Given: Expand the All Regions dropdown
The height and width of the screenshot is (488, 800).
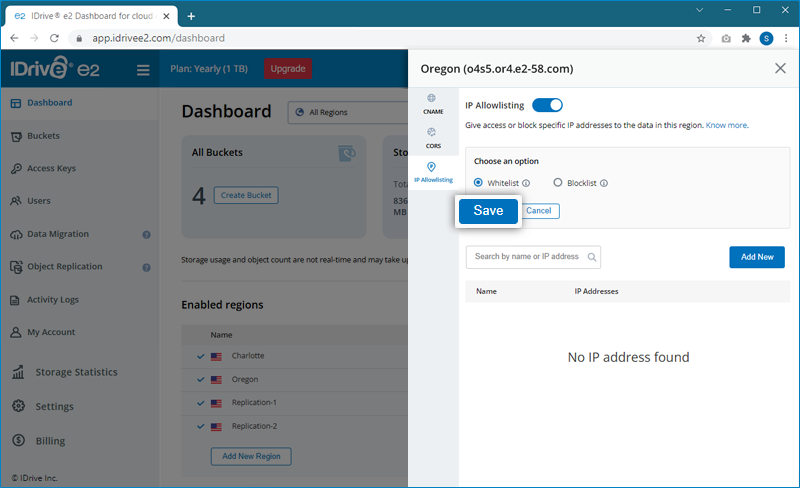Looking at the screenshot, I should tap(346, 112).
